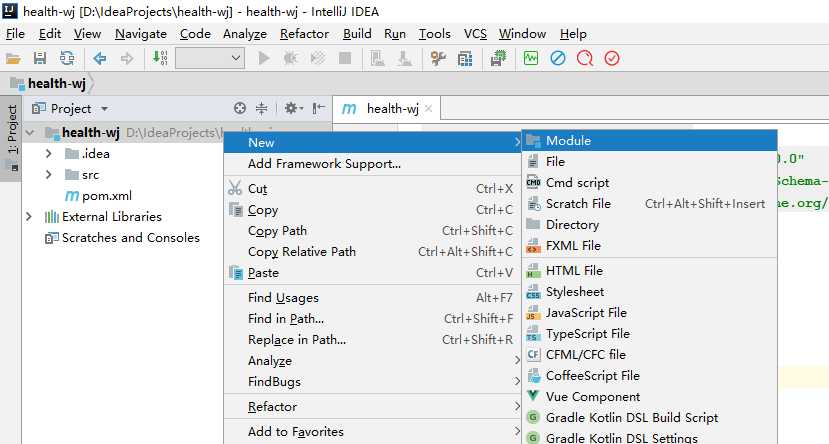Open Settings via the wrench toolbar icon
The width and height of the screenshot is (829, 444).
(438, 58)
